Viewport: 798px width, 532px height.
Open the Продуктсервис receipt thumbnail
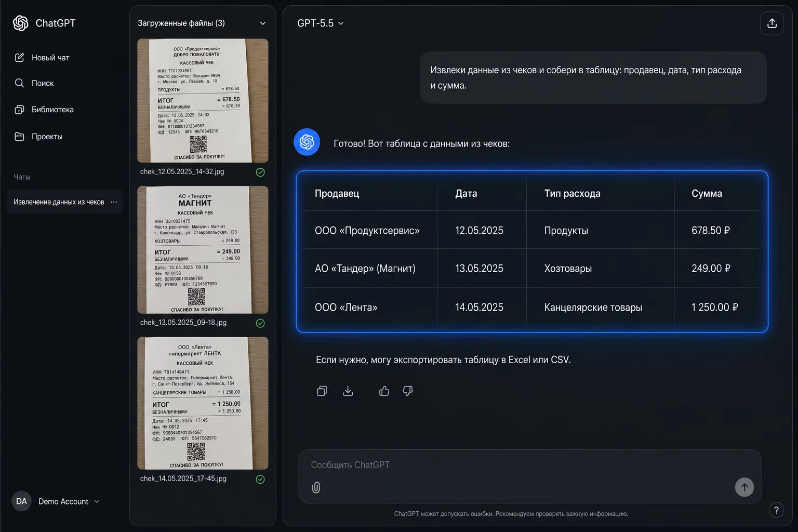click(203, 101)
